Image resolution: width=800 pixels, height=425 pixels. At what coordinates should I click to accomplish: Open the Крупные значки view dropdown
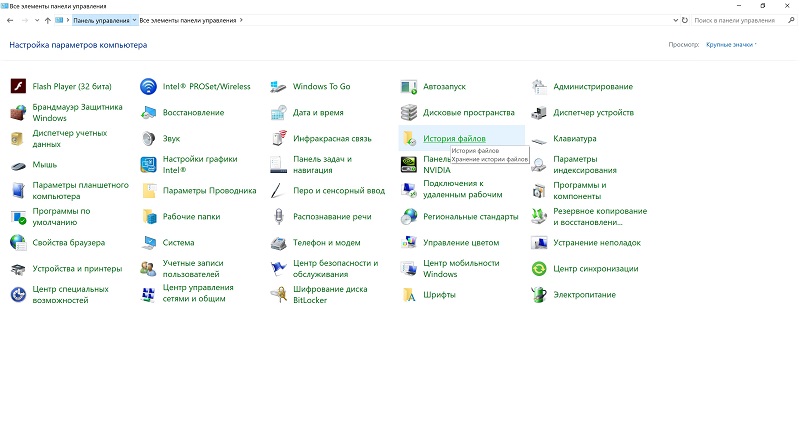click(x=731, y=45)
